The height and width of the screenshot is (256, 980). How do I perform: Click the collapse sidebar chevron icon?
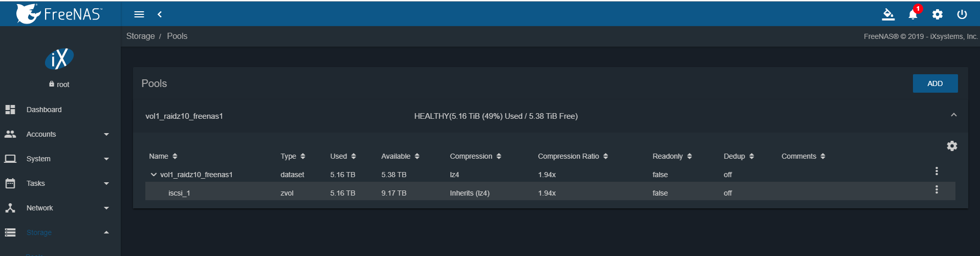[x=160, y=14]
